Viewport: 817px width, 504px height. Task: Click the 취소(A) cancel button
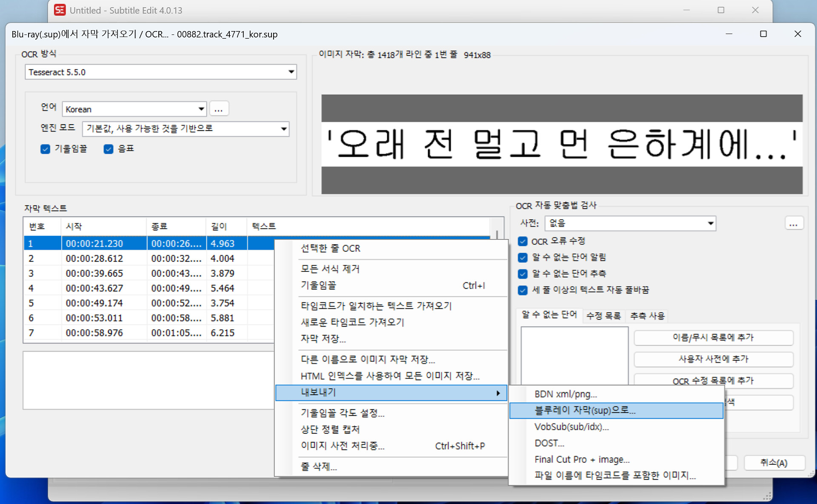pyautogui.click(x=774, y=463)
